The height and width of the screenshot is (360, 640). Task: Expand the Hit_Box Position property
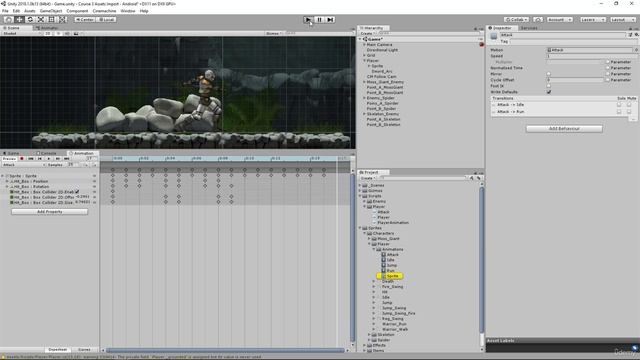[7, 181]
